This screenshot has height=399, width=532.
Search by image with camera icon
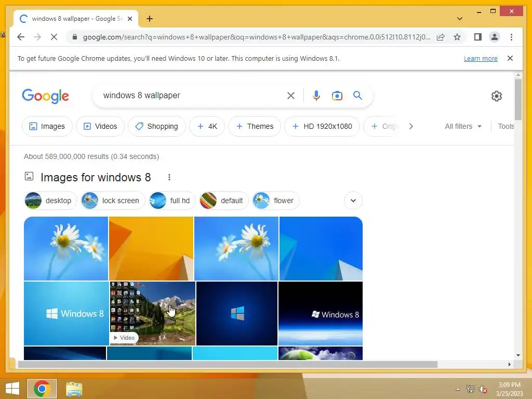click(337, 96)
